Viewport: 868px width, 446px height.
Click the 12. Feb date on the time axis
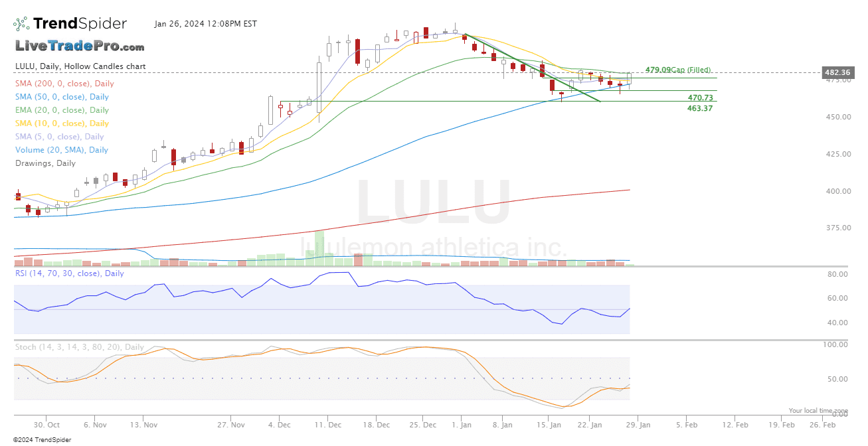(736, 425)
